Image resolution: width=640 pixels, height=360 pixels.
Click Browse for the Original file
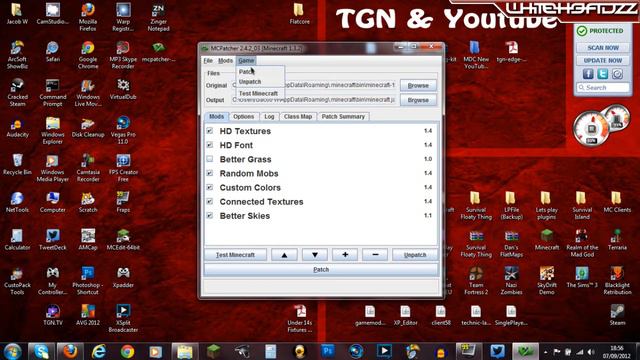(x=418, y=85)
